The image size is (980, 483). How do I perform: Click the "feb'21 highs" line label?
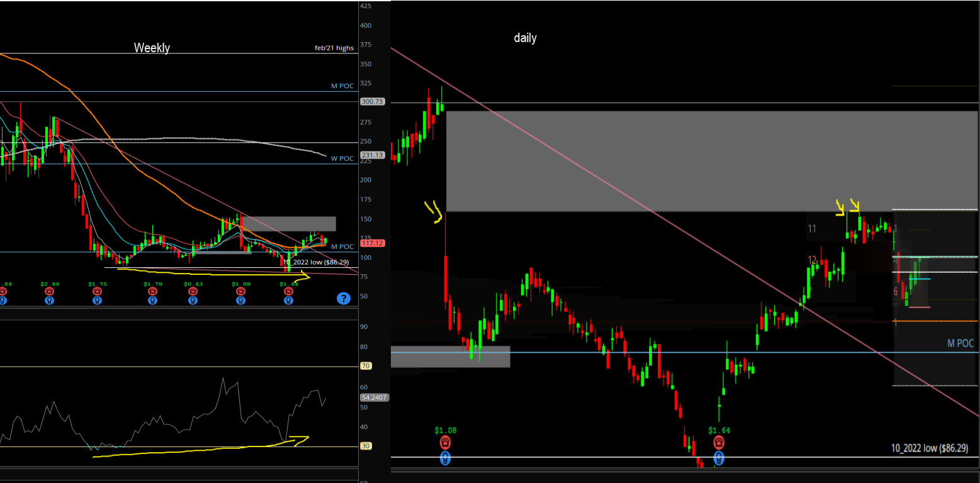click(334, 48)
